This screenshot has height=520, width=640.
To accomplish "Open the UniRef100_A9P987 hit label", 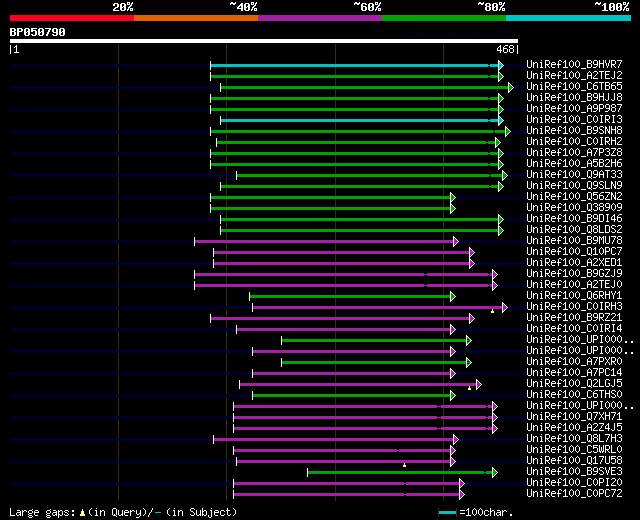I will click(x=574, y=108).
